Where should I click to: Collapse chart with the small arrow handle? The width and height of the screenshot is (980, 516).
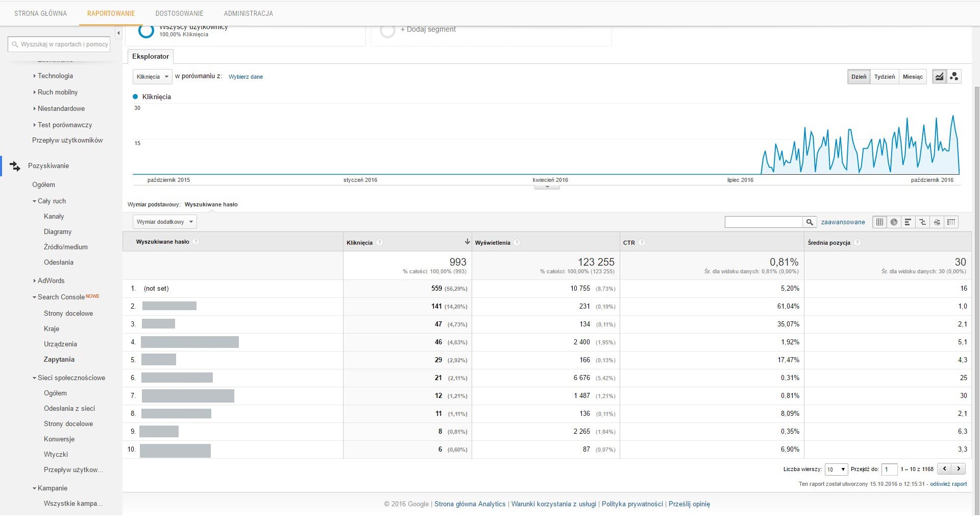coord(547,187)
